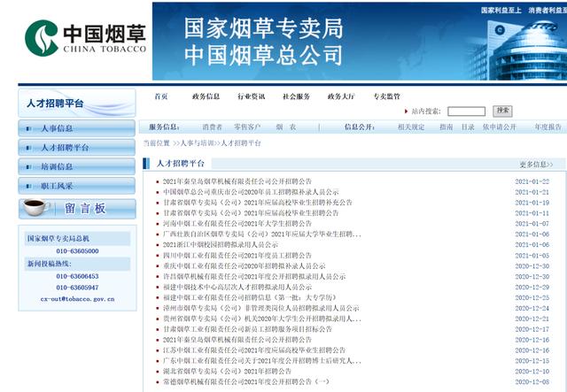Viewport: 567px width, 392px height.
Task: Open 政务信息 navigation item
Action: 206,96
